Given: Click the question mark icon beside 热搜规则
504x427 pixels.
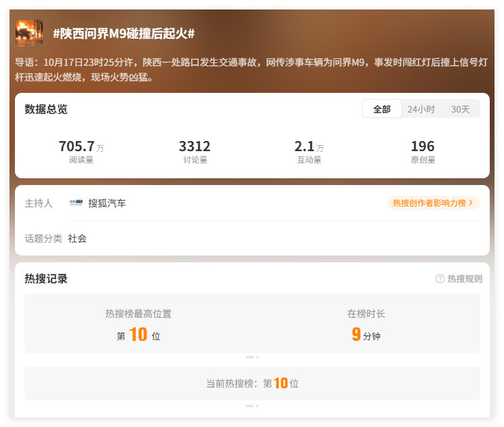Looking at the screenshot, I should pos(440,279).
